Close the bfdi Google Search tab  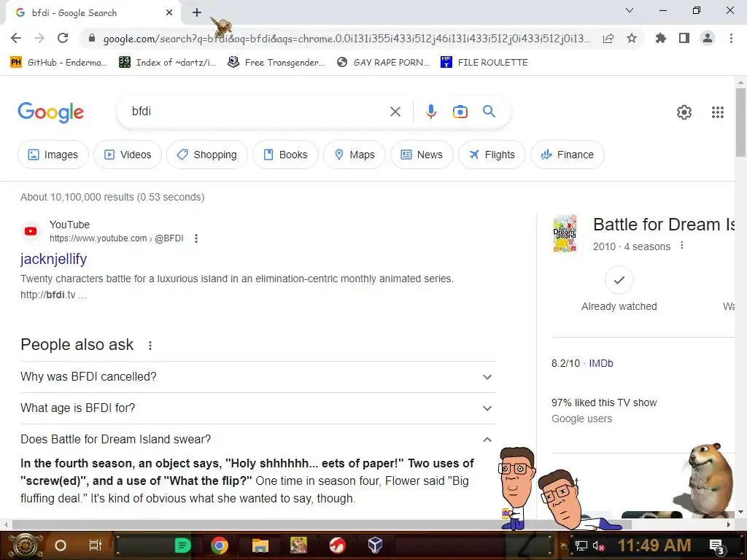point(169,13)
